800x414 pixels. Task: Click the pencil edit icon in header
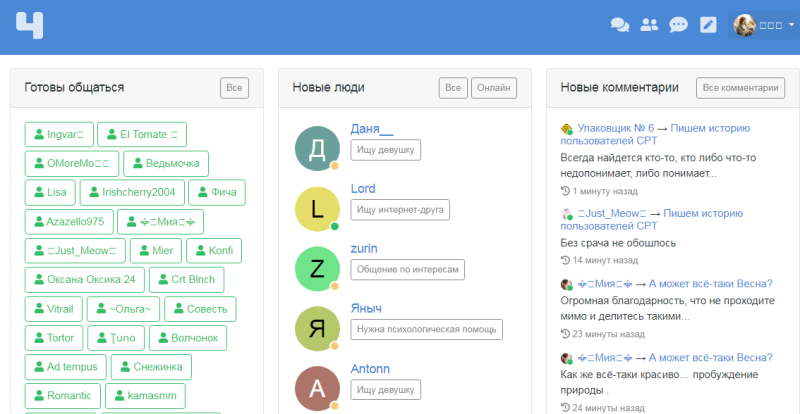[x=708, y=26]
